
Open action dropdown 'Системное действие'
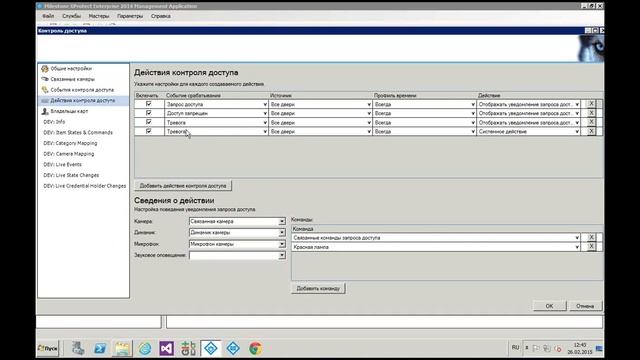[x=577, y=131]
